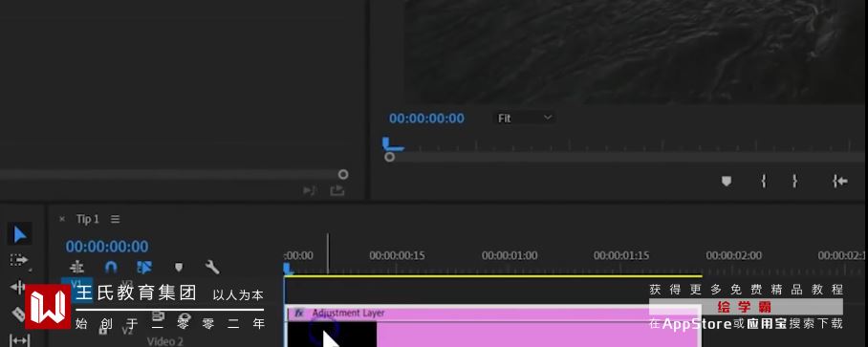Image resolution: width=868 pixels, height=347 pixels.
Task: Select the Tip 1 sequence tab
Action: [x=87, y=219]
